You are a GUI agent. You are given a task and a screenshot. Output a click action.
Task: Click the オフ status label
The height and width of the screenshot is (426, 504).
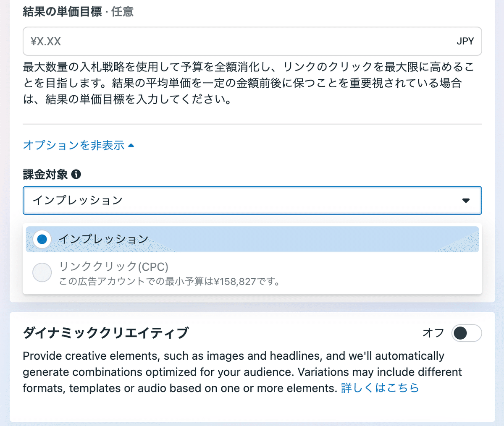pyautogui.click(x=433, y=333)
